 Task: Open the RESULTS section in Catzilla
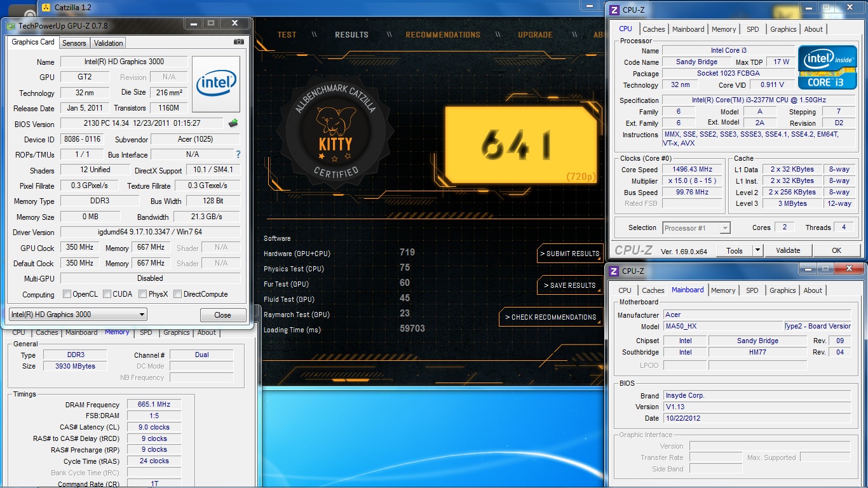[x=351, y=35]
